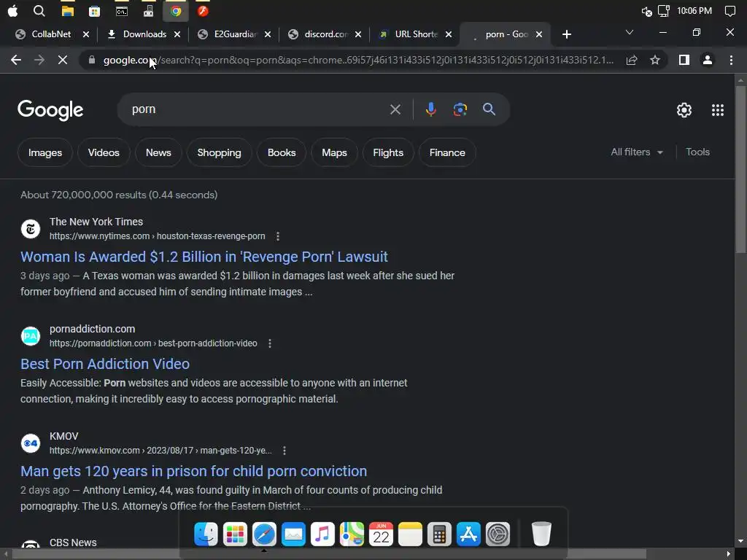Open more options for New York Times result
747x560 pixels.
click(278, 236)
